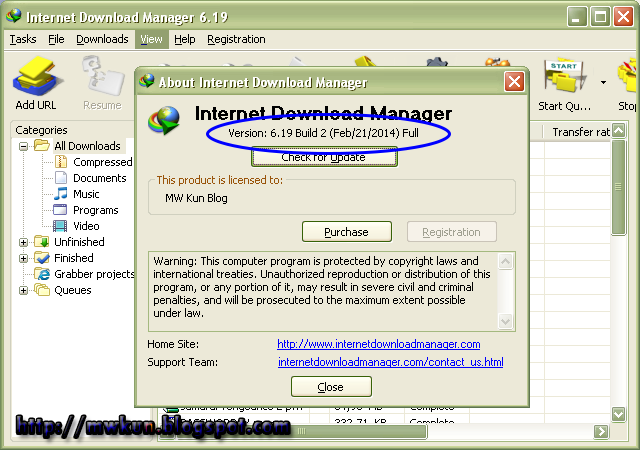640x450 pixels.
Task: Click horizontal scrollbar right arrow
Action: (601, 431)
